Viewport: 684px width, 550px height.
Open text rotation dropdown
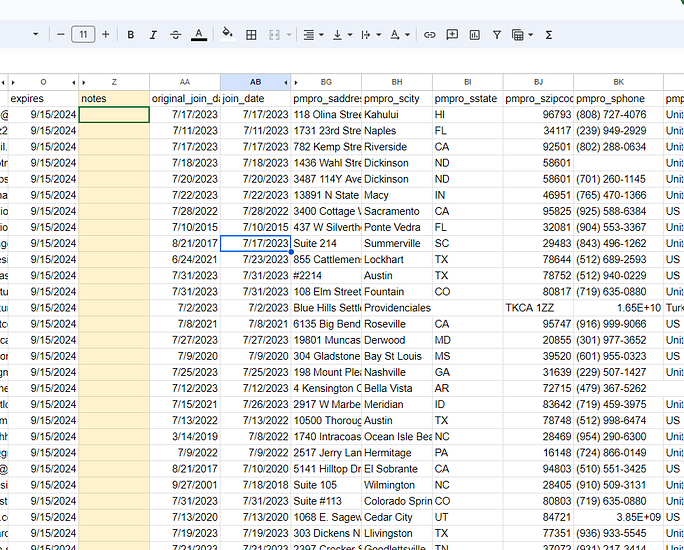tap(400, 35)
